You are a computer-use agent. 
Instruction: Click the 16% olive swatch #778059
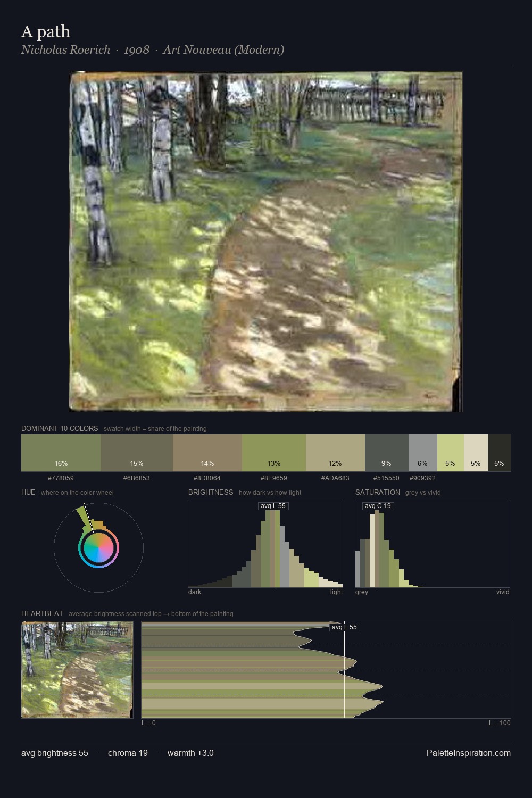coord(61,453)
